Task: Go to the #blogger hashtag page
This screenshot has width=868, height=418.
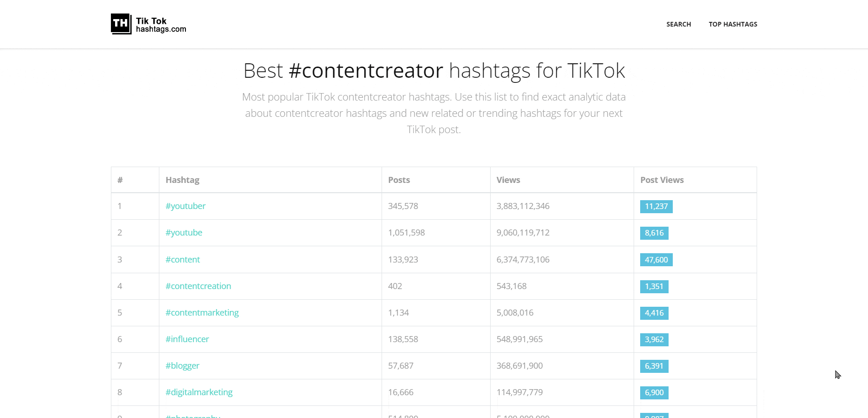Action: pos(182,366)
